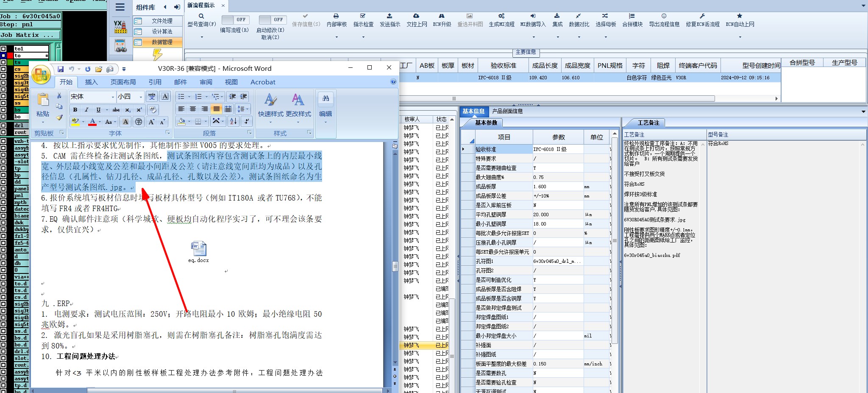
Task: Switch to the 插入 ribbon tab
Action: tap(91, 82)
